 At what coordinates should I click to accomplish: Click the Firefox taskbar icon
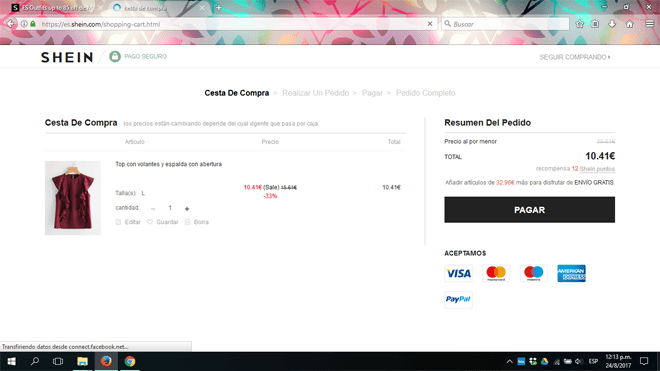[x=106, y=361]
